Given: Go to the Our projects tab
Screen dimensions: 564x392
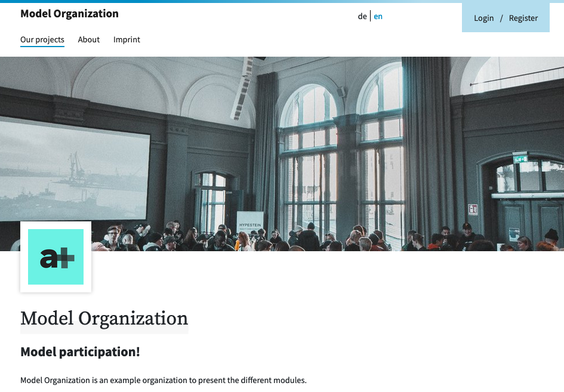Looking at the screenshot, I should [42, 39].
